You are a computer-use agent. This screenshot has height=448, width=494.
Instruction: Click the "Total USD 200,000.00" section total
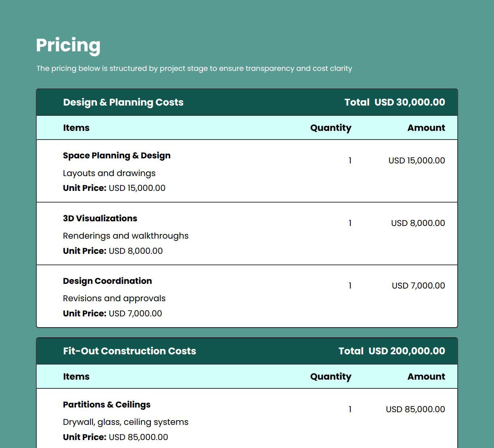(x=392, y=351)
